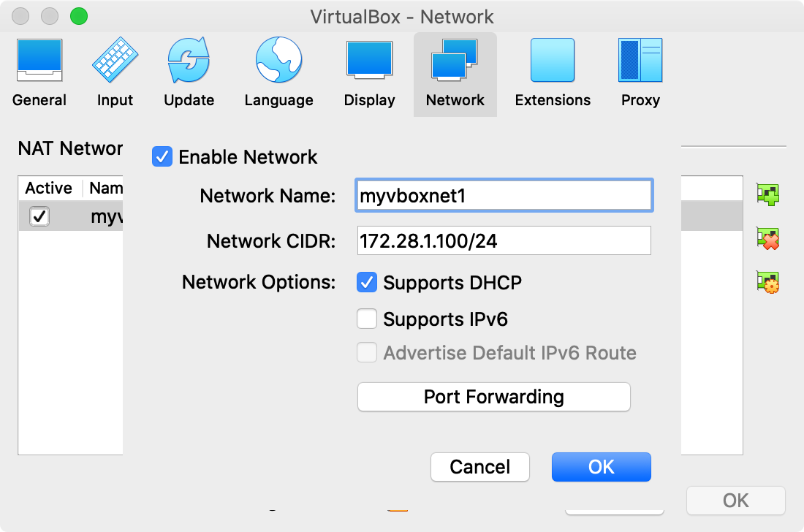Open the General preferences pane
Screen dimensions: 804x532
pyautogui.click(x=39, y=73)
